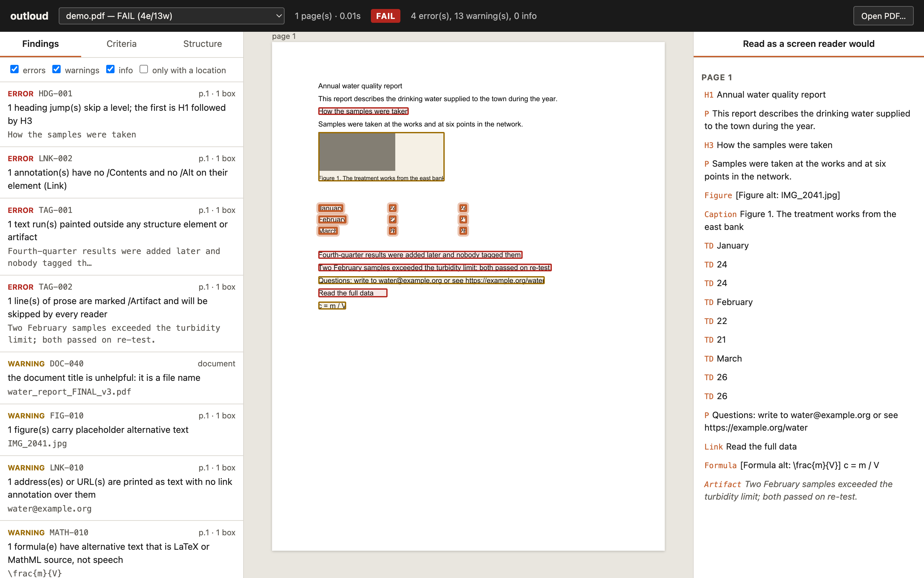Click the Caption 'Figure 1' reader entry

(x=800, y=221)
